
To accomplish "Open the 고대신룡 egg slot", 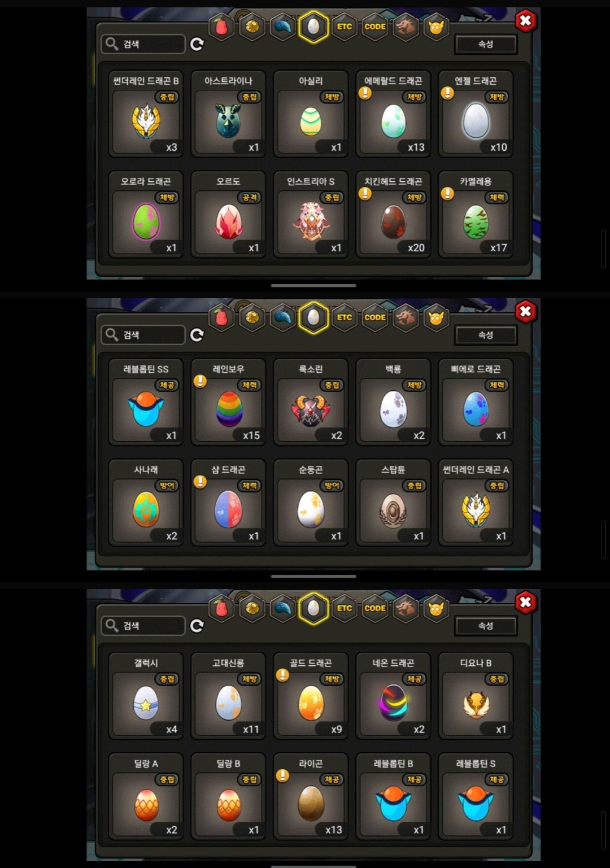I will click(228, 696).
